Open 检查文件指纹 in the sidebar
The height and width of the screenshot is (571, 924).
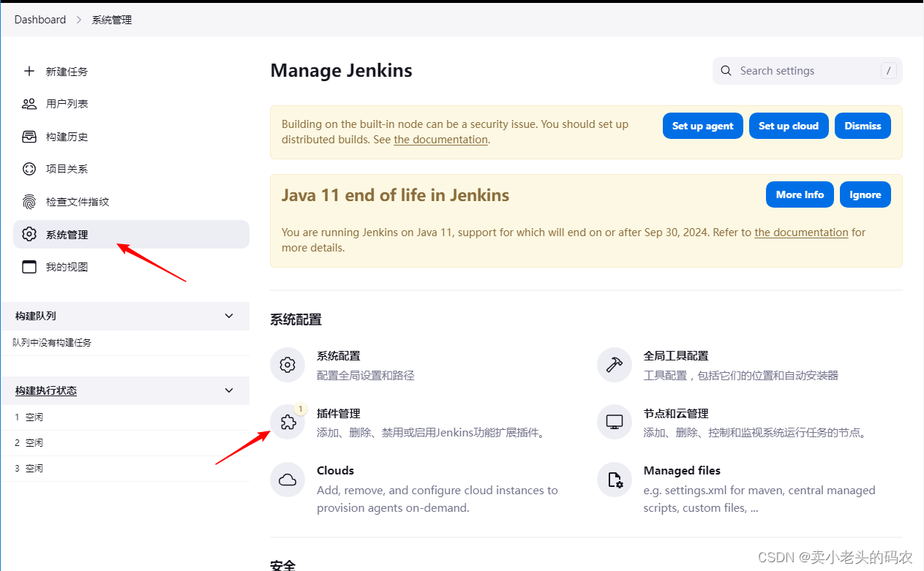pyautogui.click(x=132, y=202)
